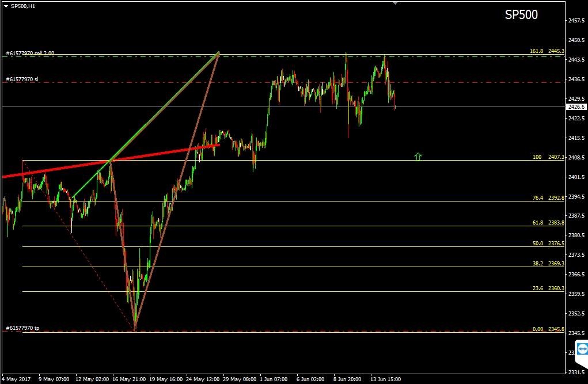Click the large SP500 text label
The image size is (588, 384).
click(x=521, y=14)
